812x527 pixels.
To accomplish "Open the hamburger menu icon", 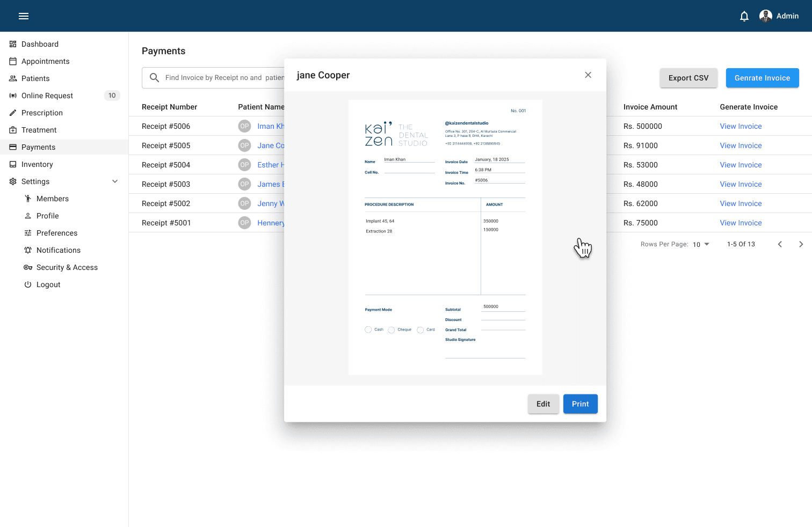I will point(24,16).
